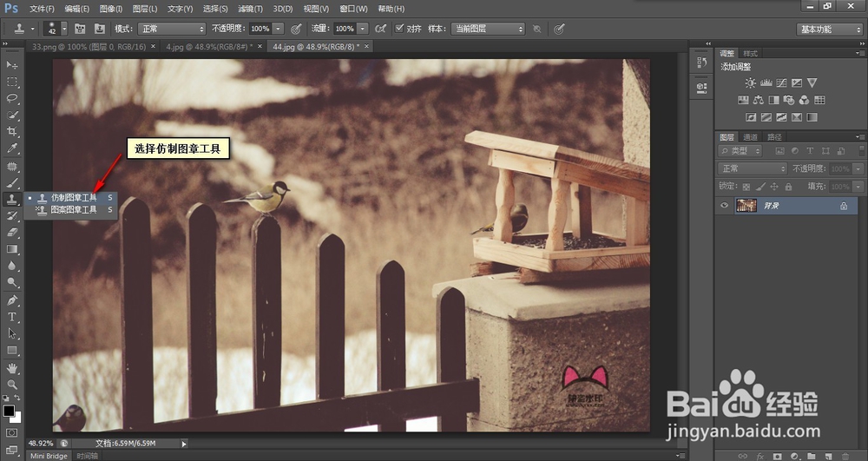Toggle Quick Mask mode
Viewport: 868px width, 461px height.
[11, 432]
